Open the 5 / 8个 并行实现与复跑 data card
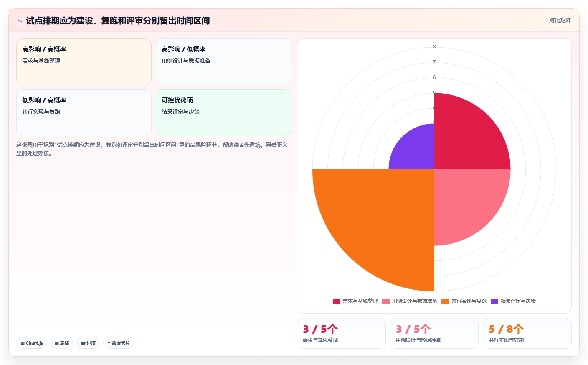The width and height of the screenshot is (588, 365). pos(527,333)
